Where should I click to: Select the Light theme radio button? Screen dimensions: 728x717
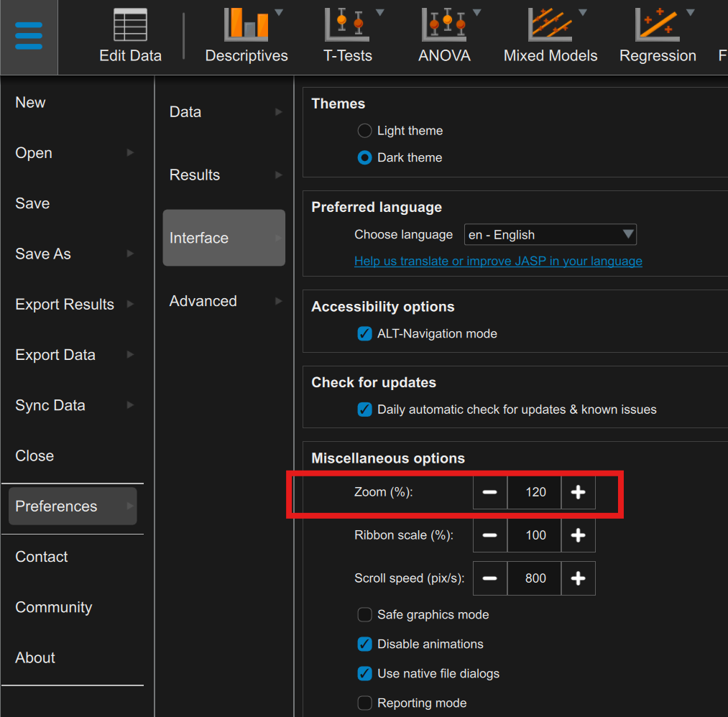pos(365,131)
